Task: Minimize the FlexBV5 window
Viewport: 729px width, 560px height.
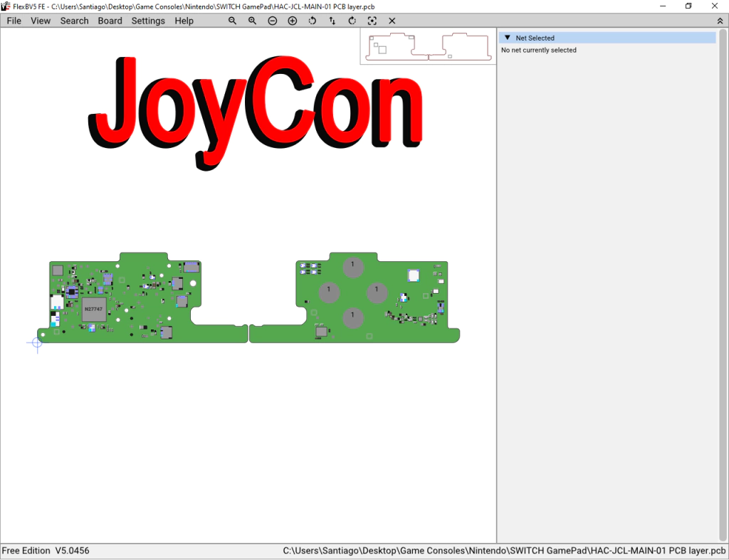Action: point(663,6)
